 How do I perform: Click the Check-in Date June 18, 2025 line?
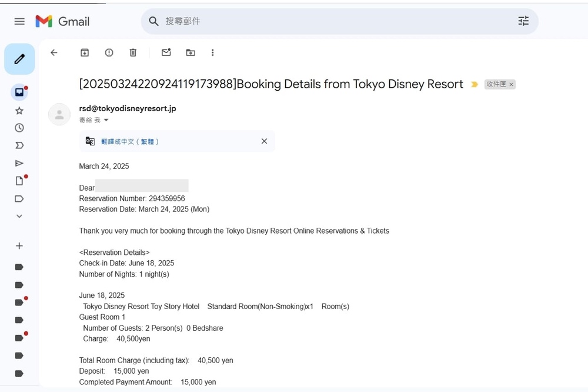[127, 263]
